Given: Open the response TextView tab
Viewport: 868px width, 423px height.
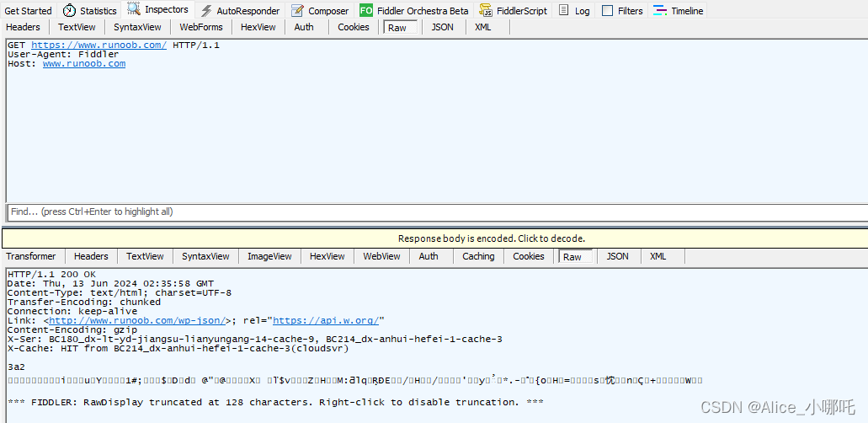Looking at the screenshot, I should (x=145, y=256).
